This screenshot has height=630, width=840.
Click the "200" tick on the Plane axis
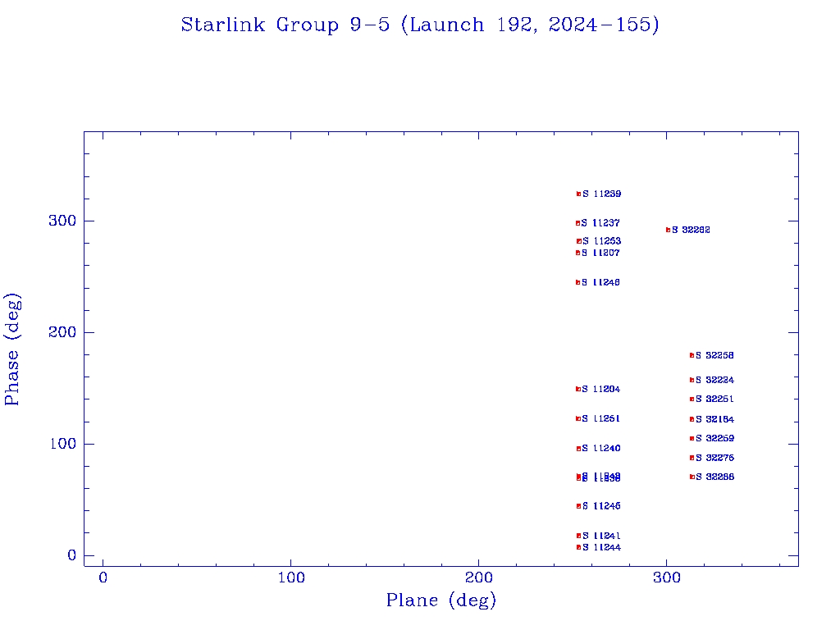tap(478, 577)
